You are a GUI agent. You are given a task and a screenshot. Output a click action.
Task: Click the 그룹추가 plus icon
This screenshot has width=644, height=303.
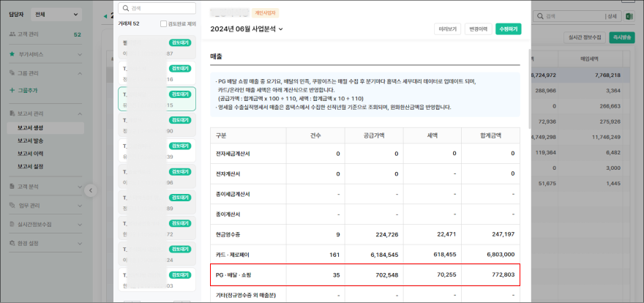click(x=12, y=90)
